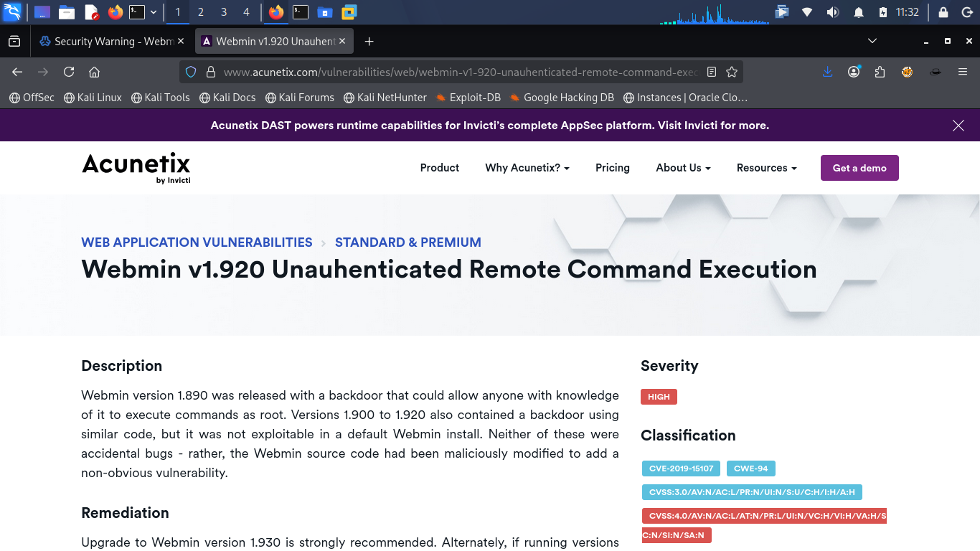
Task: Go to the Firefox home page
Action: pos(94,72)
